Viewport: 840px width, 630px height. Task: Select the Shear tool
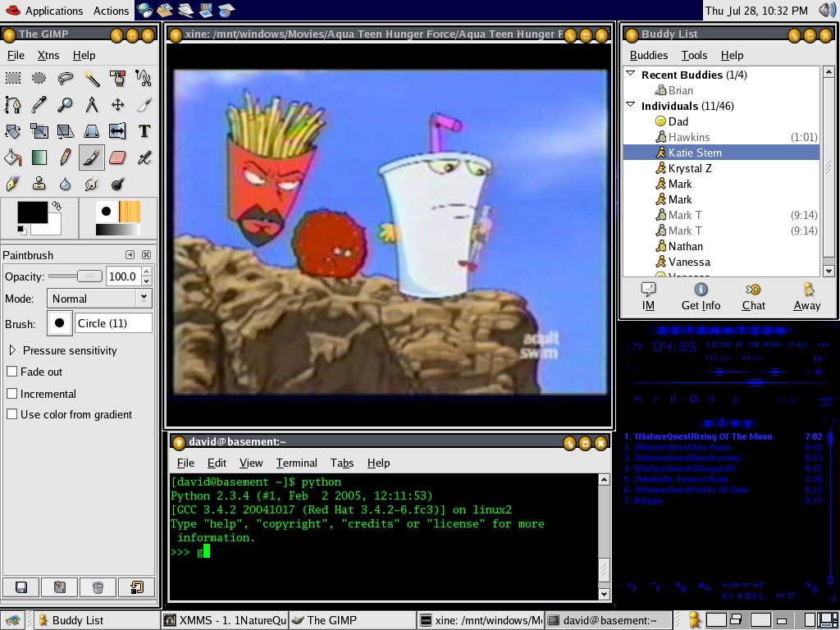coord(66,130)
